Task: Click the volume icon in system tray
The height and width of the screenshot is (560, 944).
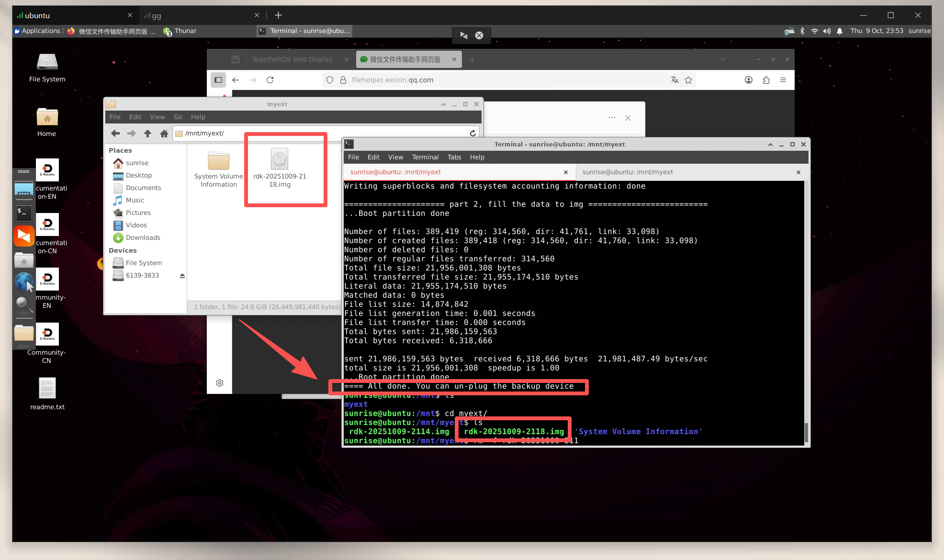Action: pyautogui.click(x=827, y=31)
